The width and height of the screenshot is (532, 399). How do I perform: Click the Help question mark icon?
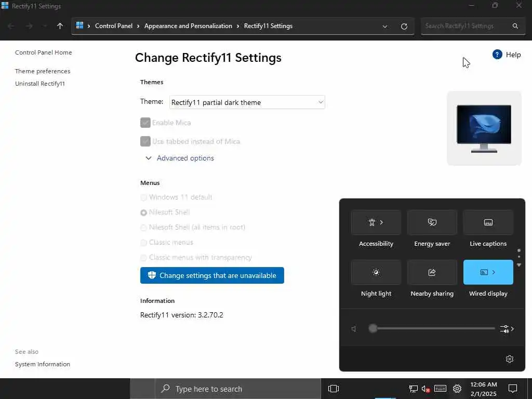coord(497,54)
